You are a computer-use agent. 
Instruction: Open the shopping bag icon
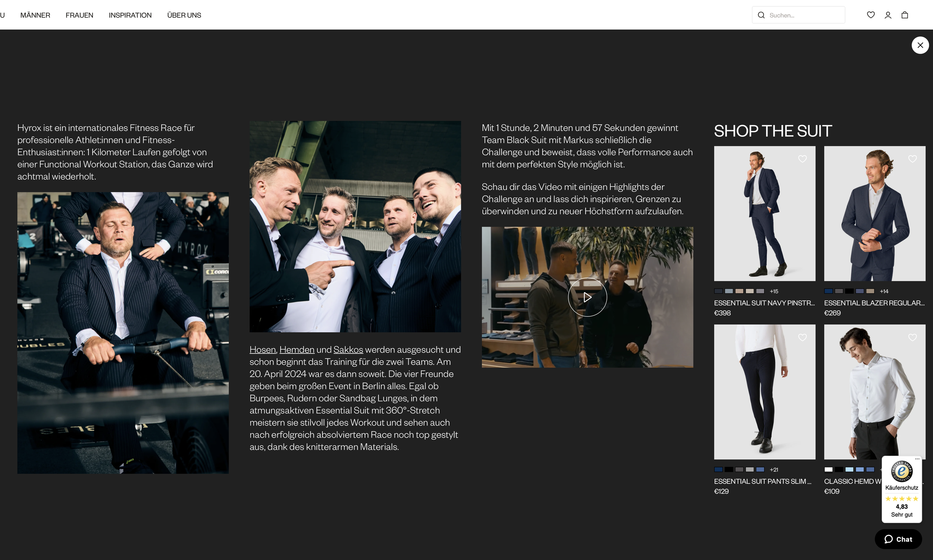905,15
